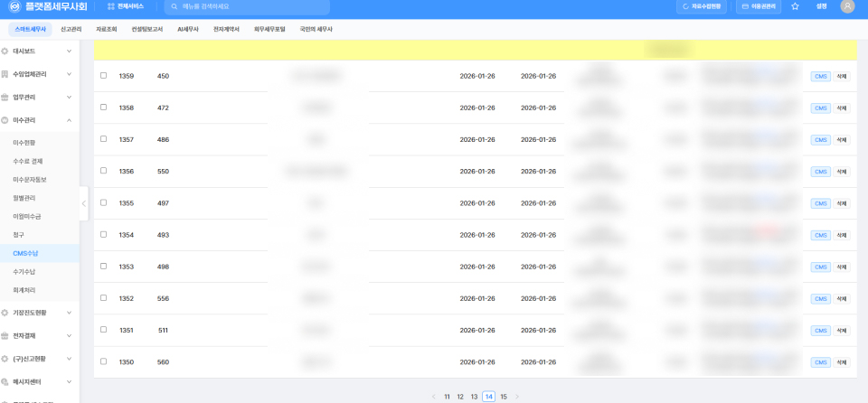Viewport: 868px width, 403px height.
Task: Open 회계처리 in the sidebar
Action: (x=24, y=290)
